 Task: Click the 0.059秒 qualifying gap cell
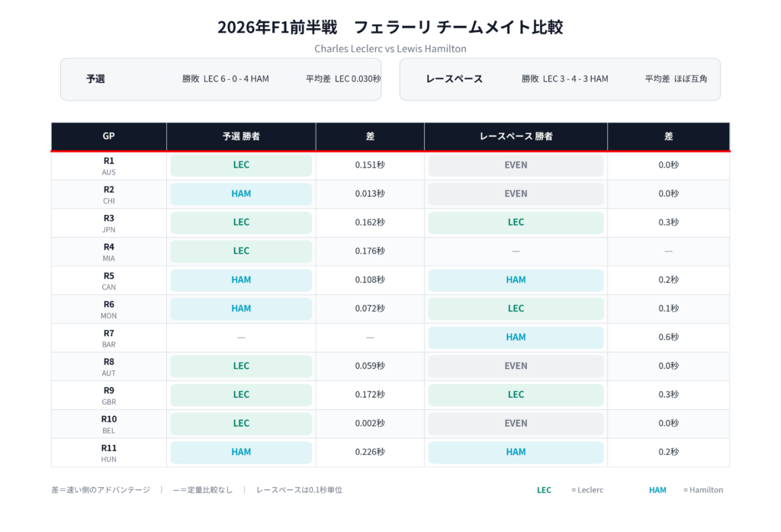point(370,367)
